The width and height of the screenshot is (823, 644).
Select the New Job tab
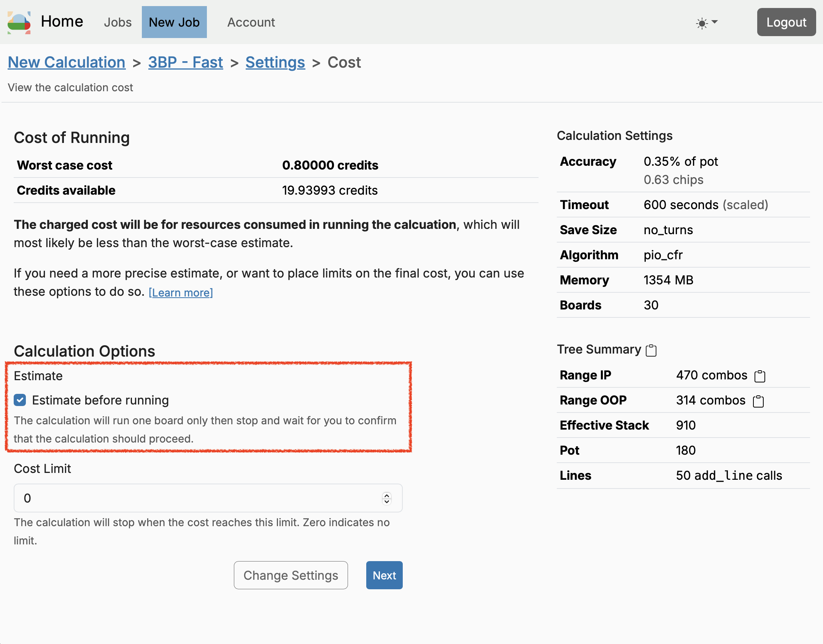(x=174, y=22)
